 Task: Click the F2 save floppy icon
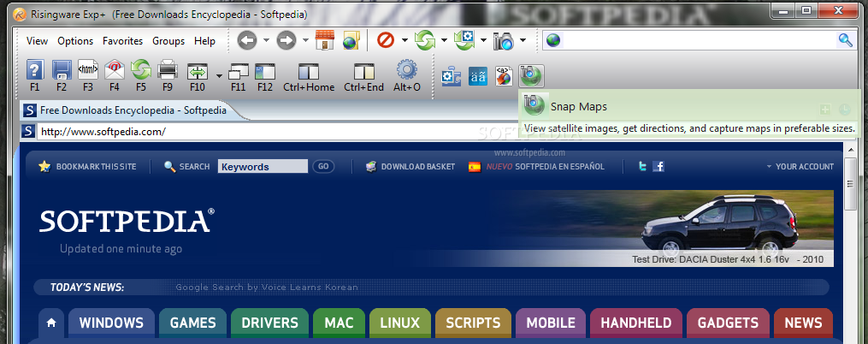tap(62, 71)
